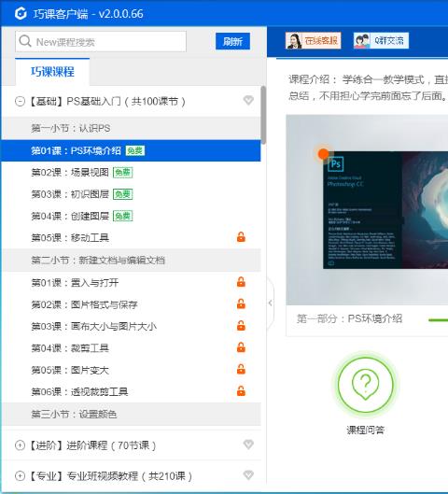Click section header 第二小节：新建文档与编辑文档
This screenshot has height=494, width=448.
[x=131, y=261]
